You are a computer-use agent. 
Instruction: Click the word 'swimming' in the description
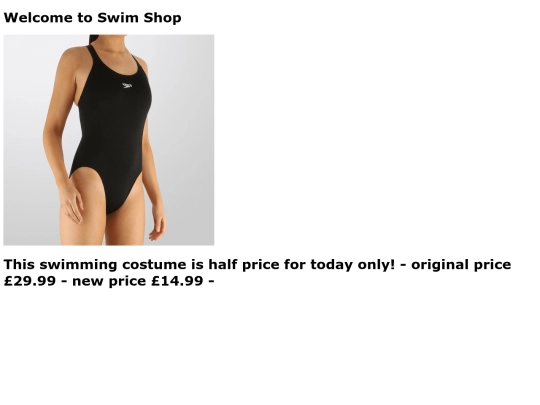click(x=79, y=265)
